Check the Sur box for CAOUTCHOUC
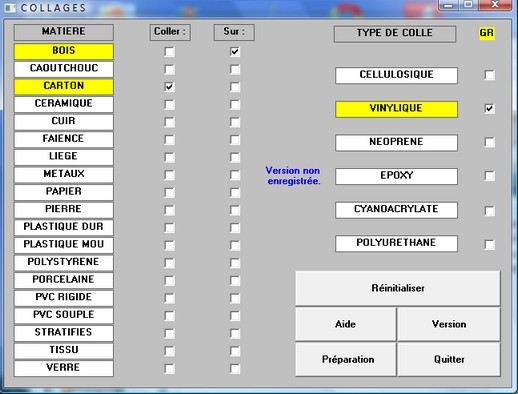 235,69
